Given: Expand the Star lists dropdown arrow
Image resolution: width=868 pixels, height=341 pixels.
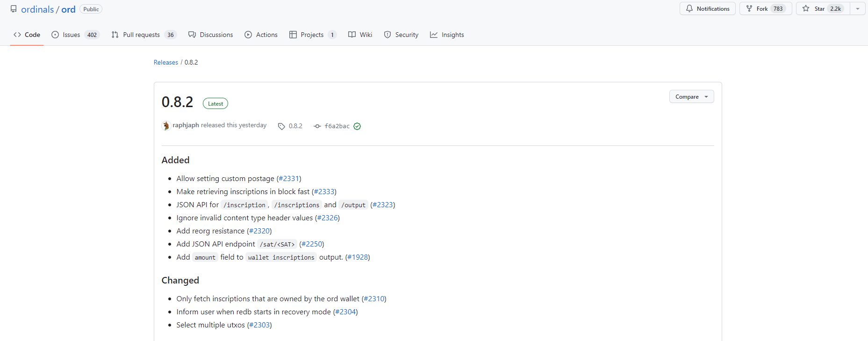Looking at the screenshot, I should [858, 8].
